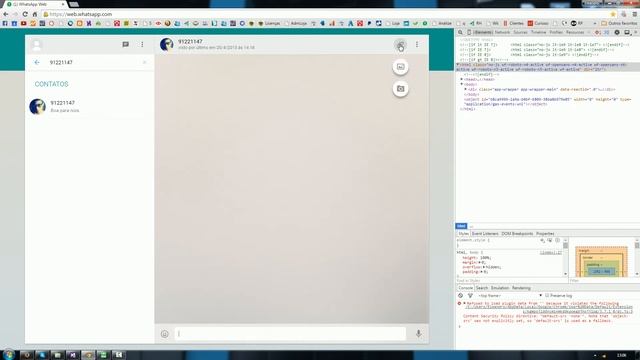The width and height of the screenshot is (640, 360).
Task: Switch to the DevTools Profiles tab
Action: coord(556,32)
